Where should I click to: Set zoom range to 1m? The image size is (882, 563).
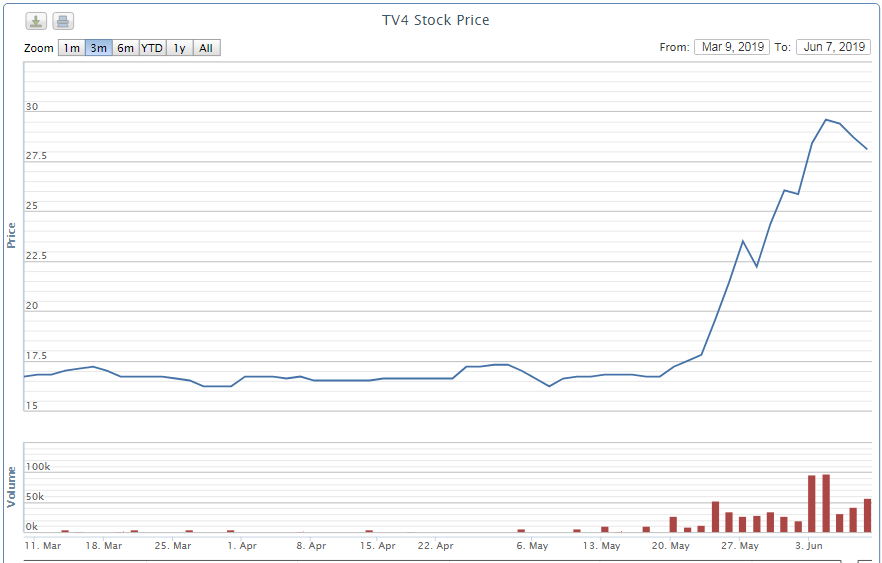[x=71, y=48]
